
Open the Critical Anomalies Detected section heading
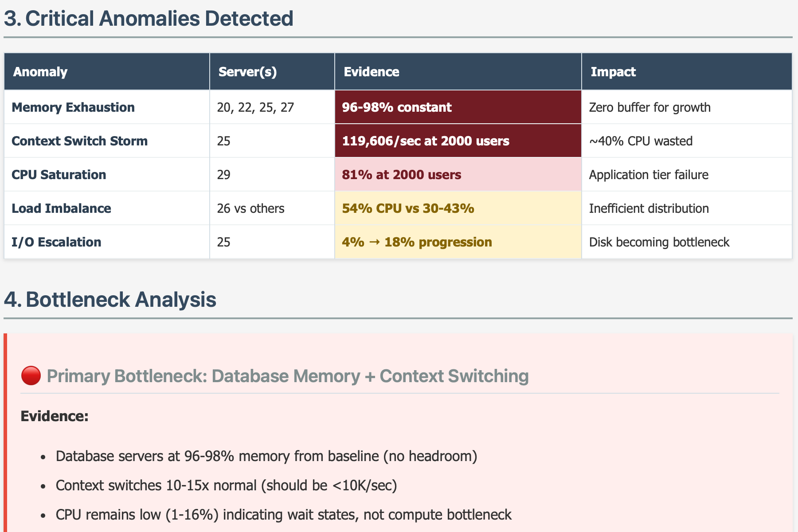[149, 18]
